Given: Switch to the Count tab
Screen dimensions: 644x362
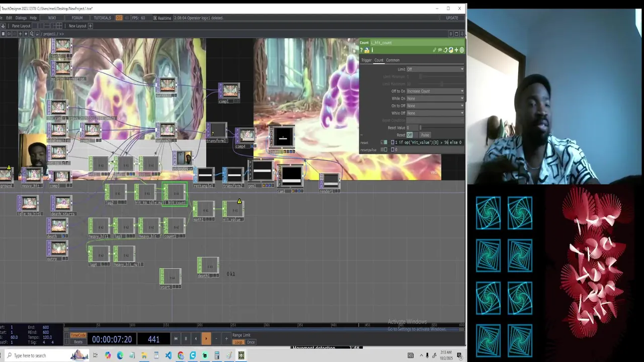Looking at the screenshot, I should point(379,60).
